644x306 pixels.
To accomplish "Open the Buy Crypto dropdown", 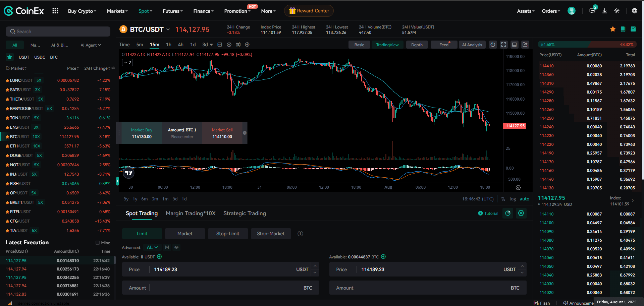I will pos(82,11).
